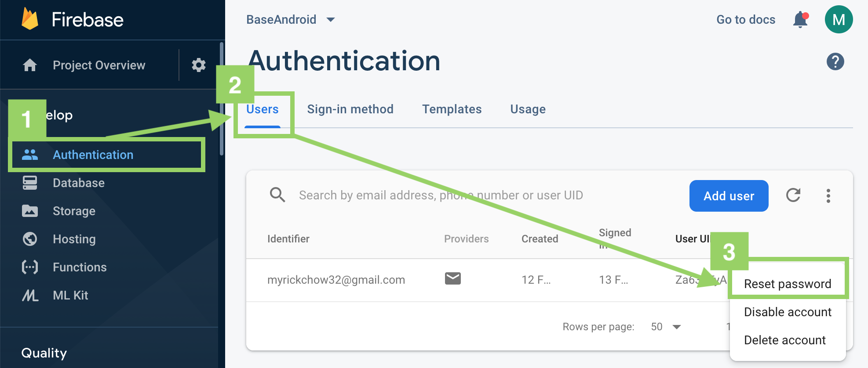The height and width of the screenshot is (368, 868).
Task: Select the Authentication people icon in sidebar
Action: click(x=29, y=155)
